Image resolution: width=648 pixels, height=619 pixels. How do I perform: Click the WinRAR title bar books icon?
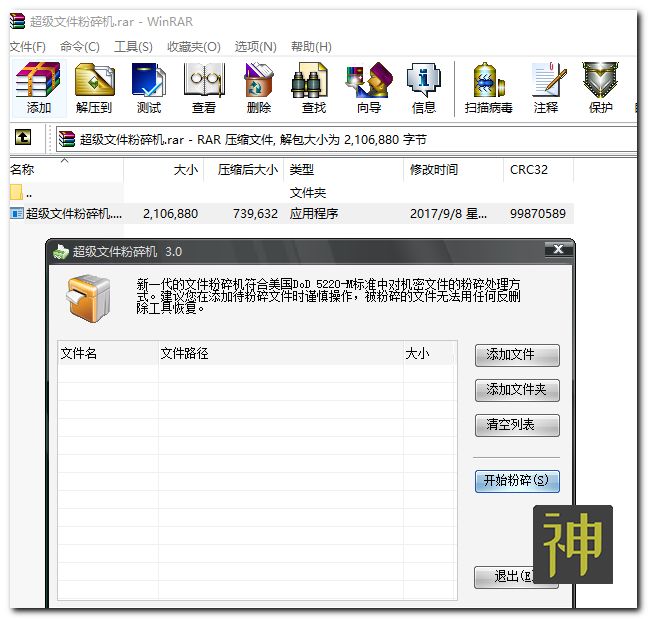[x=18, y=21]
